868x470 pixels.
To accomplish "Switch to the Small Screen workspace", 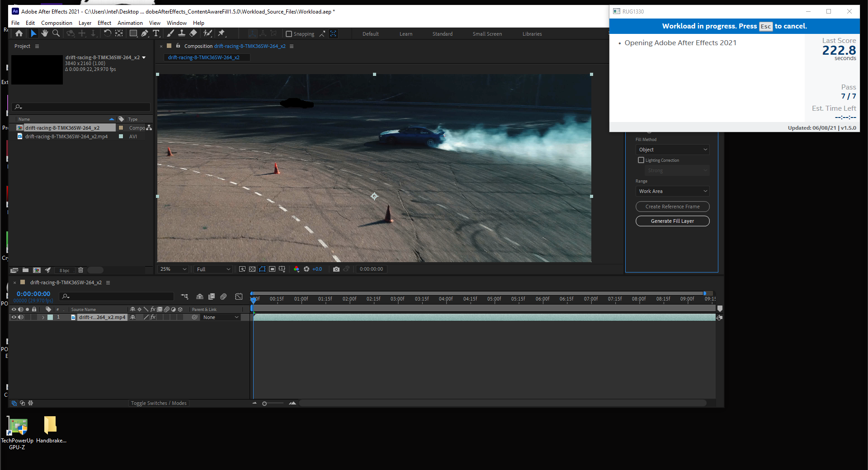I will tap(487, 34).
